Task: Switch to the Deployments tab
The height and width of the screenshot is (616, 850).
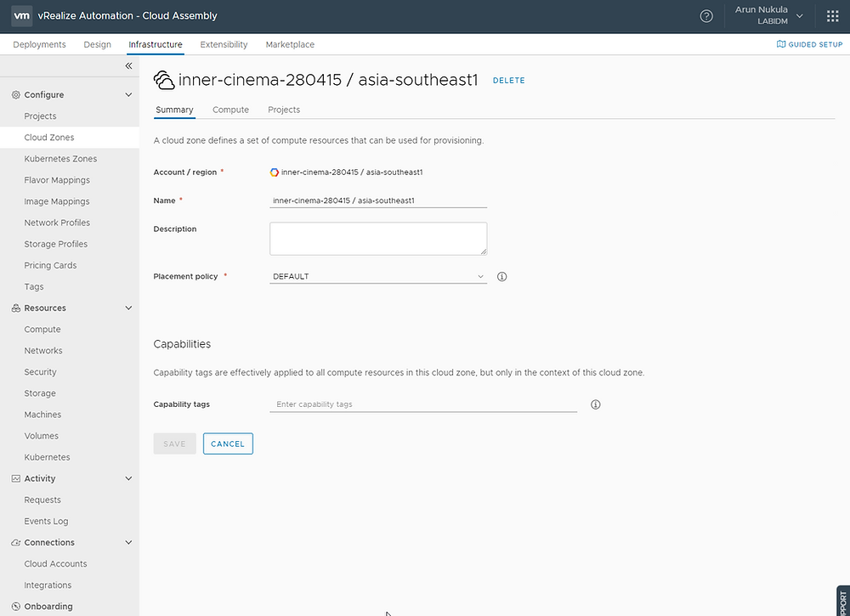Action: [x=40, y=44]
